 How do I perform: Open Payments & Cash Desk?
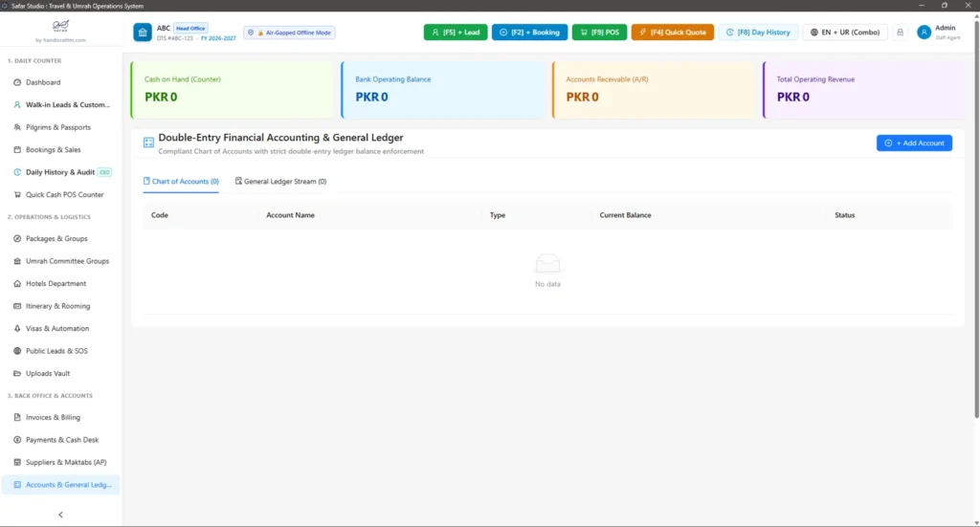61,440
